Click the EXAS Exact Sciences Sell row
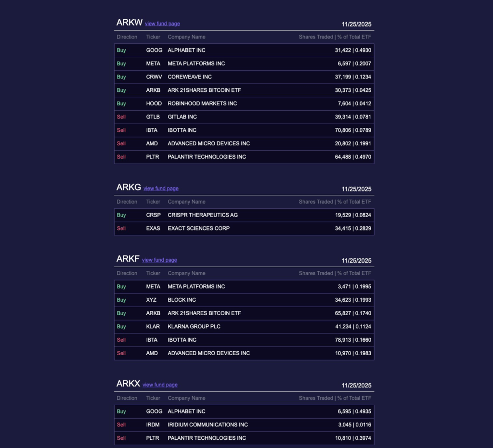This screenshot has width=493, height=448. [244, 229]
